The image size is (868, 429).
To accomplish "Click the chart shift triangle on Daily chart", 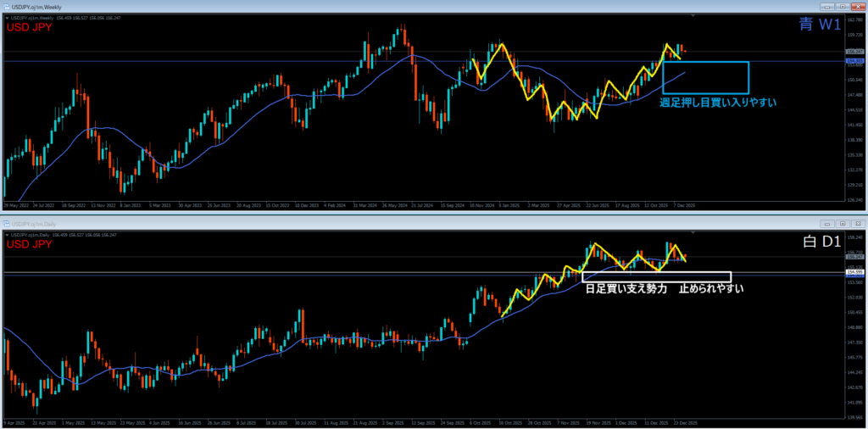I will click(x=693, y=232).
